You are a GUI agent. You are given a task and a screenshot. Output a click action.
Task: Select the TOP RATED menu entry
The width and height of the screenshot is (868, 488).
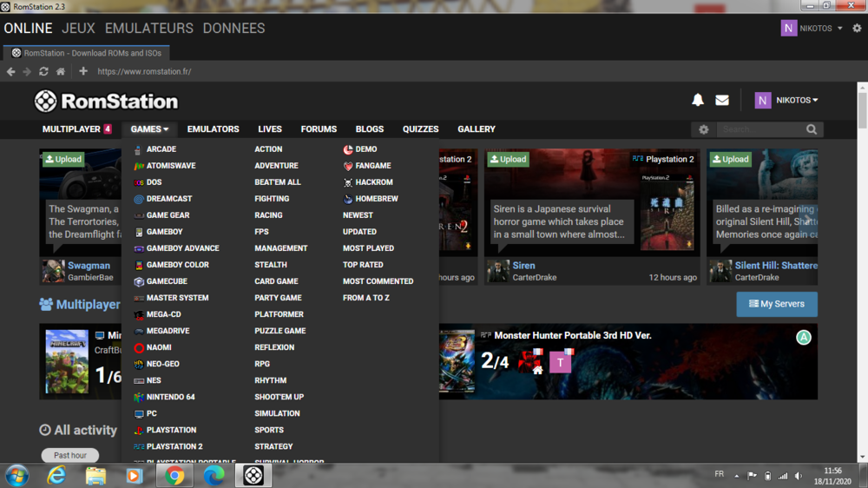pos(363,265)
